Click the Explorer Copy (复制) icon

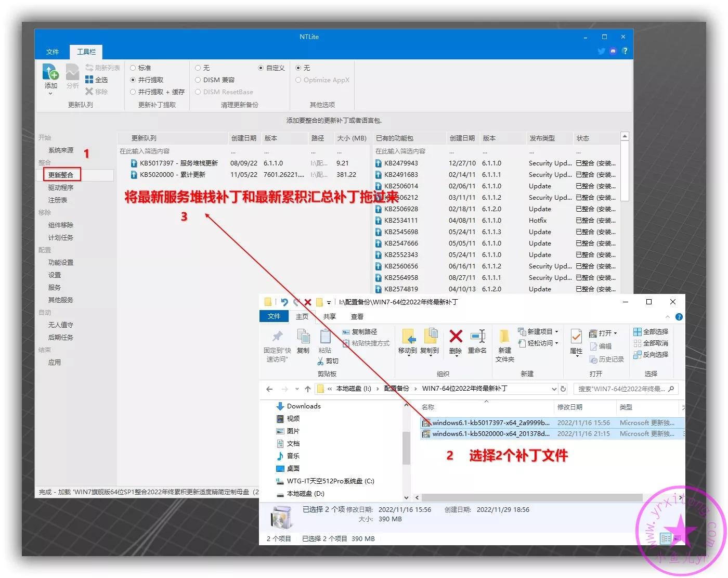303,336
